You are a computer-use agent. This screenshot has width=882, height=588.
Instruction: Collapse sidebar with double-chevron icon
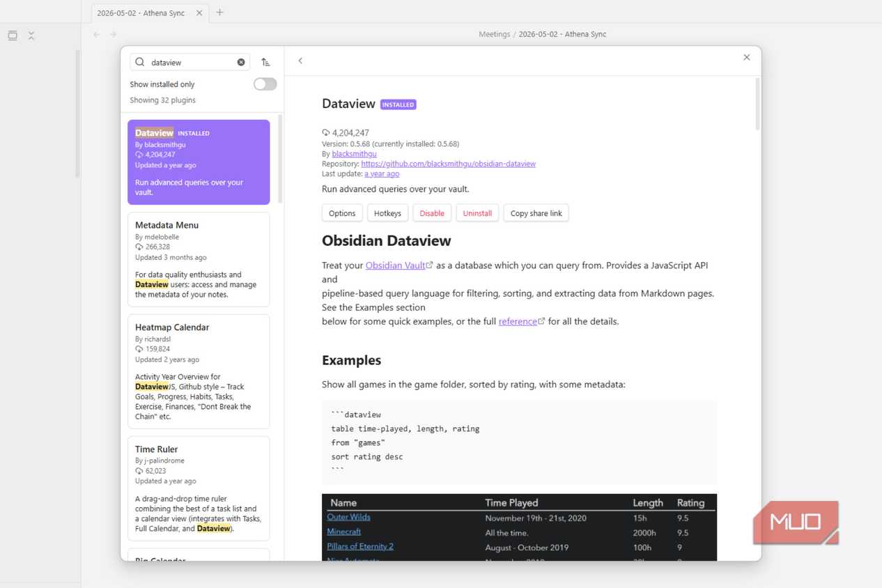[31, 36]
